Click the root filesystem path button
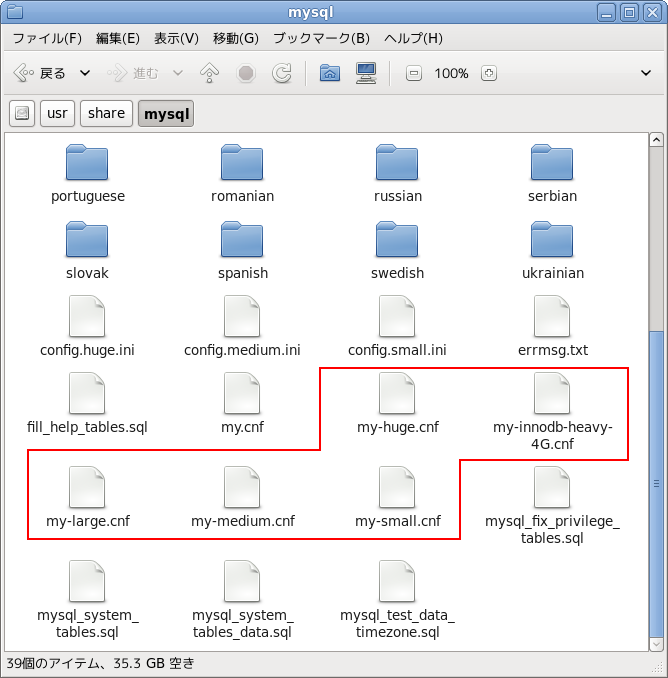 [22, 114]
